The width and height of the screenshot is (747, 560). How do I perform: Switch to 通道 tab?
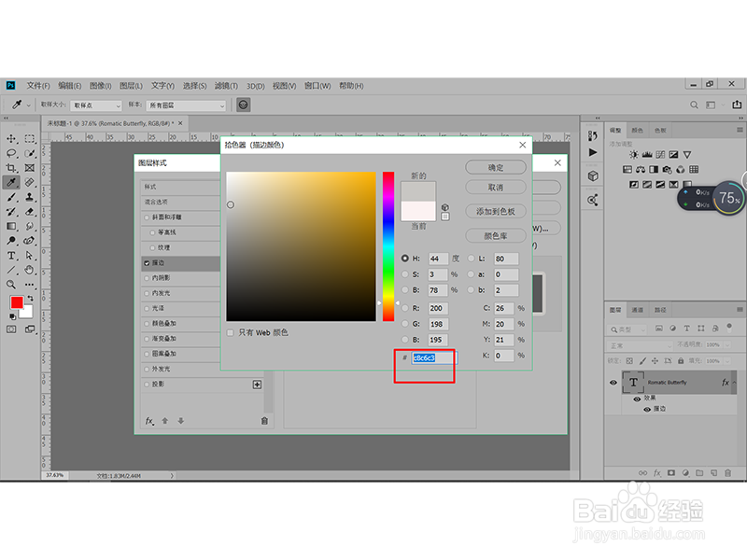[x=638, y=310]
